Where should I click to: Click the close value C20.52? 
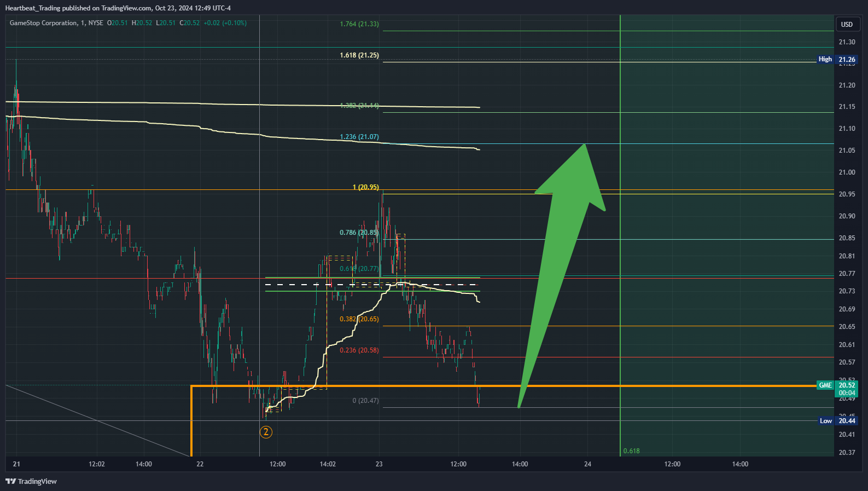190,23
